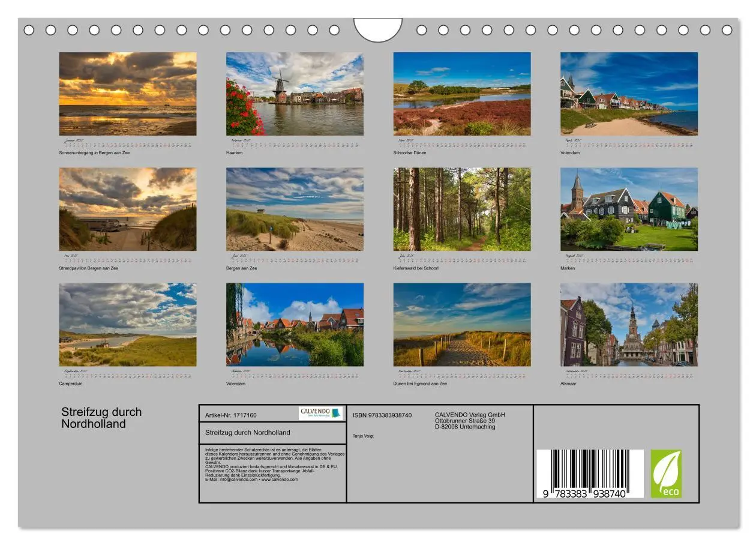This screenshot has height=545, width=756.
Task: Open the Bergen aan Zee dune beach photo
Action: click(295, 209)
